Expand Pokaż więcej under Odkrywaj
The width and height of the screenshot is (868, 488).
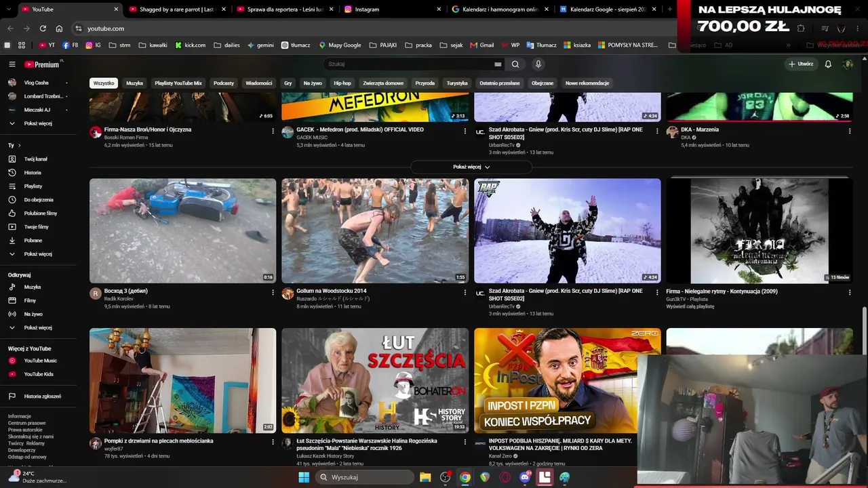(38, 328)
